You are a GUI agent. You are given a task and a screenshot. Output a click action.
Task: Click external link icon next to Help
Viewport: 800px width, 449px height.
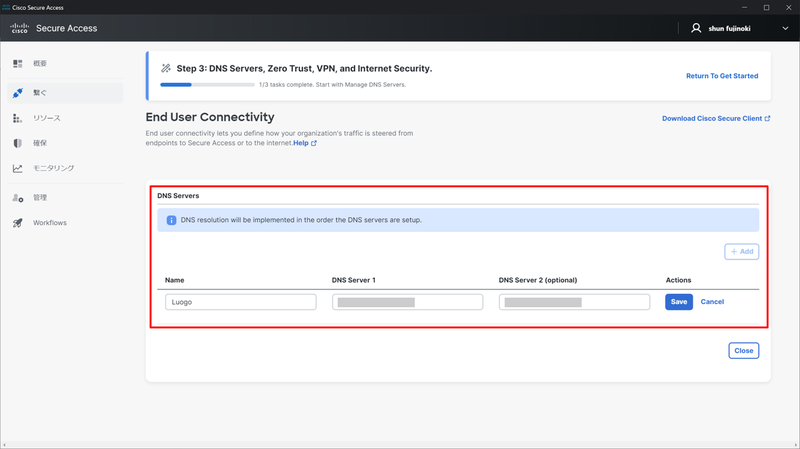314,143
